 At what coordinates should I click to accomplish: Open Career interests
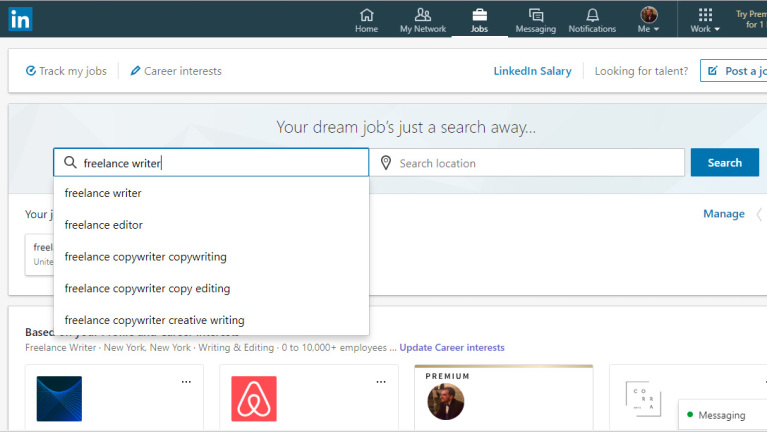click(x=176, y=71)
